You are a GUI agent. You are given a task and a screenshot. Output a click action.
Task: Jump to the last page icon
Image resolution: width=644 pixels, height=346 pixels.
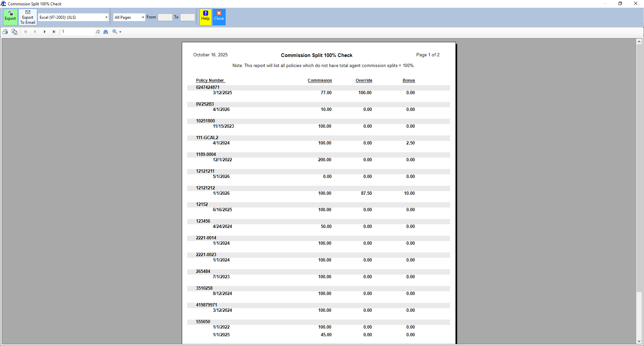(x=54, y=32)
